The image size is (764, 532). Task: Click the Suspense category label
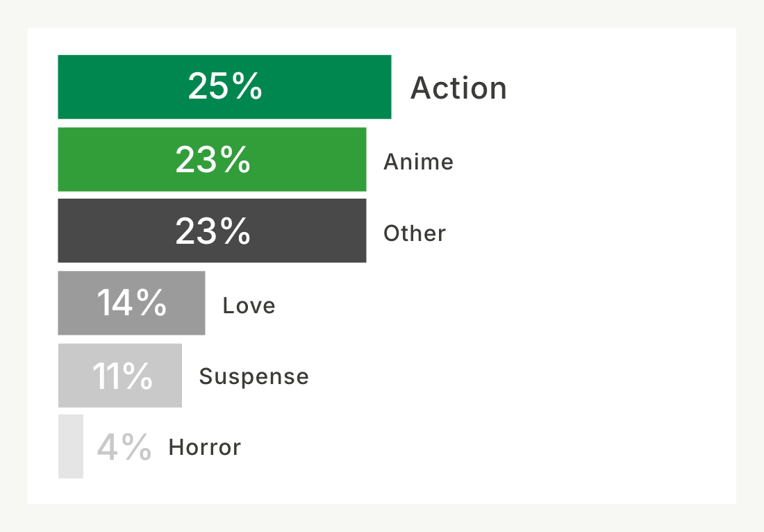(x=254, y=376)
